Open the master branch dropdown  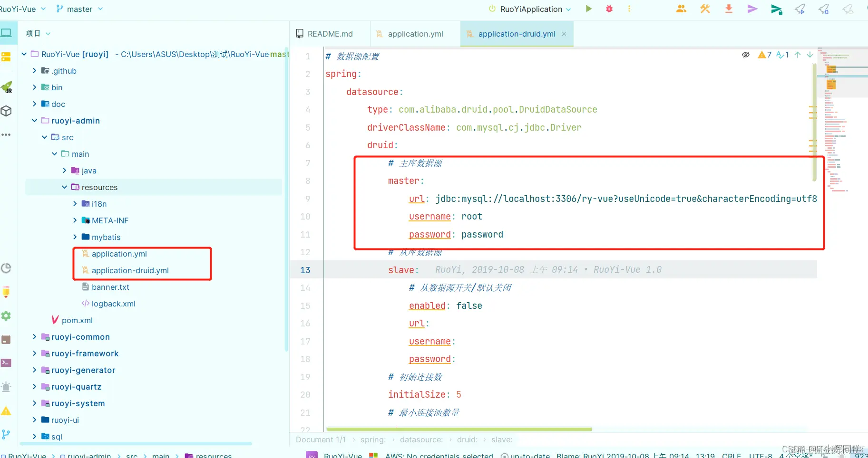point(79,9)
